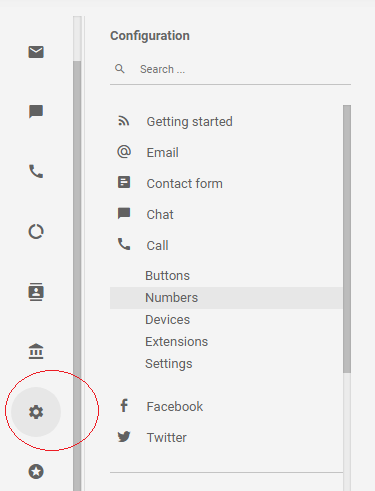
Task: Expand the Contact form section
Action: [226, 184]
